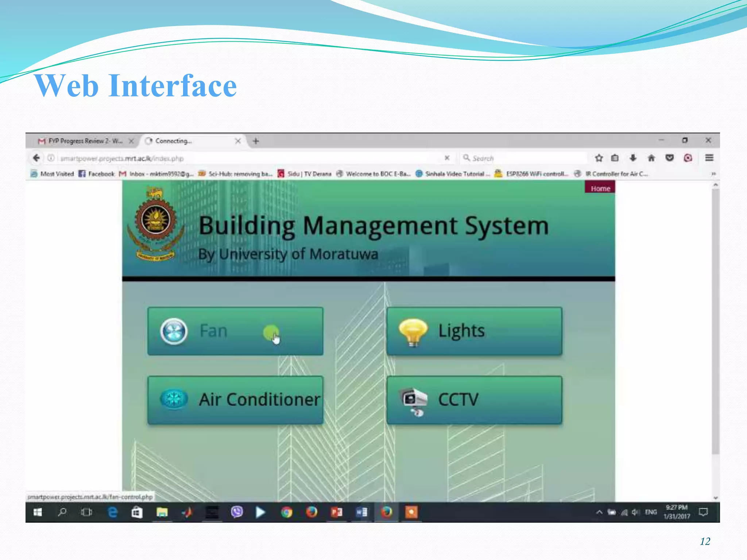Viewport: 747px width, 560px height.
Task: Click the URL address field
Action: (x=248, y=158)
